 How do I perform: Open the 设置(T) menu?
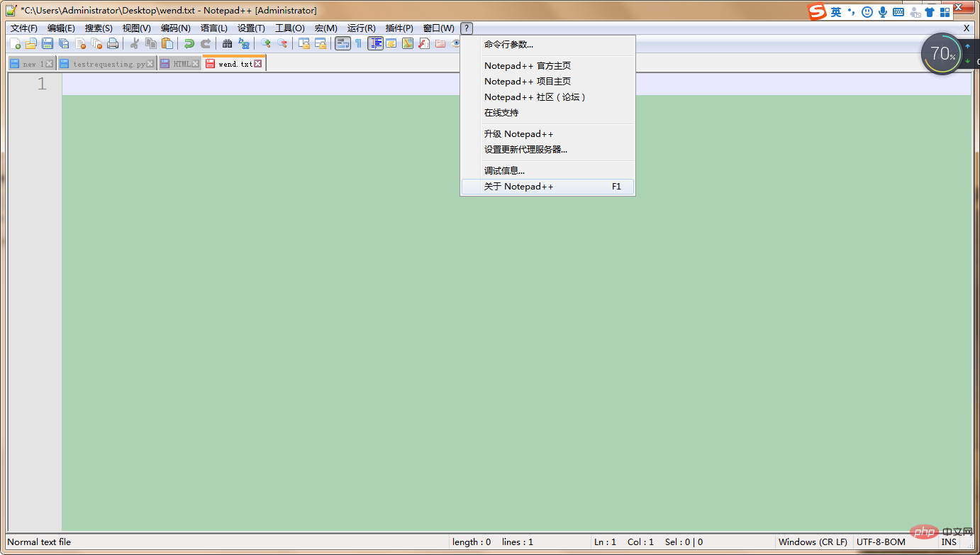point(251,28)
